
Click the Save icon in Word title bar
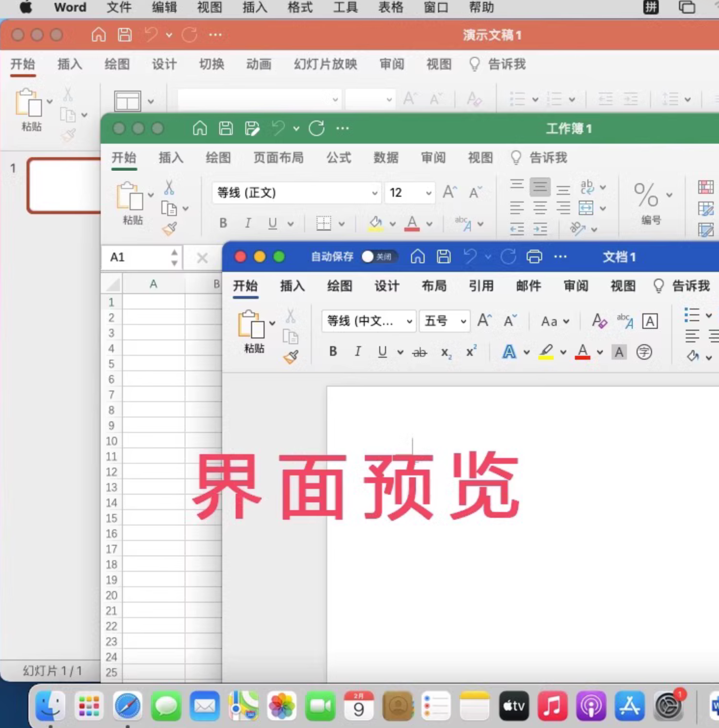point(444,256)
